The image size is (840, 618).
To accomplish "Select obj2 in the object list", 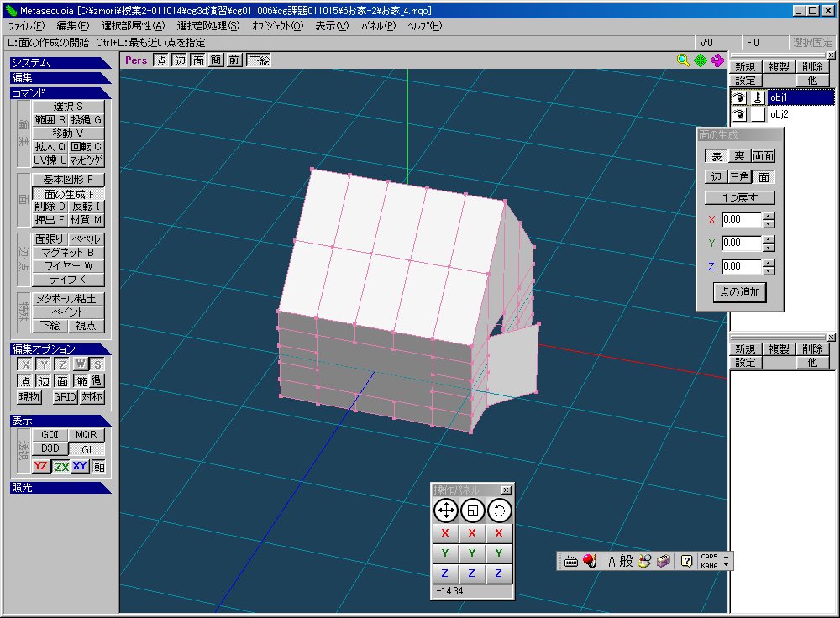I will 780,114.
